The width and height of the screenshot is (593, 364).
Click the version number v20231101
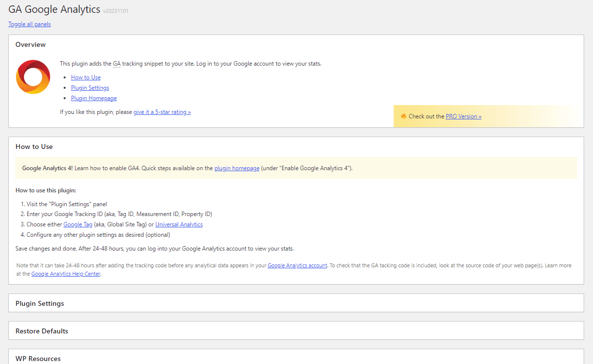tap(116, 11)
